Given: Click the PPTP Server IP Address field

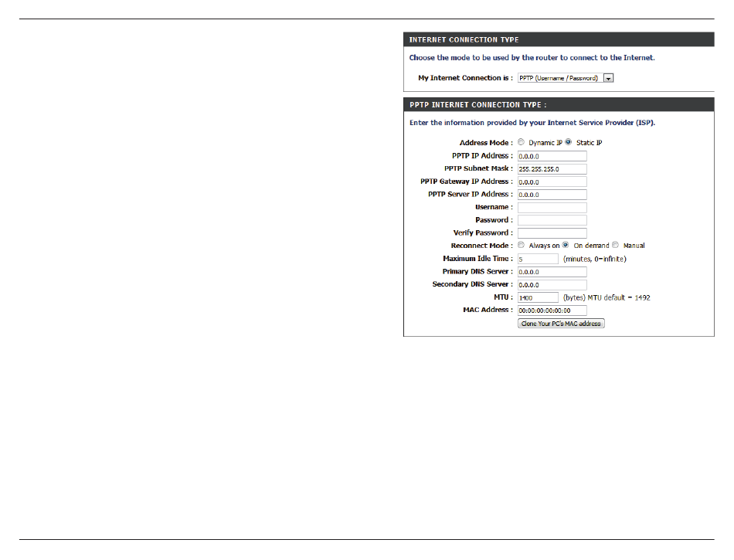Looking at the screenshot, I should (552, 195).
